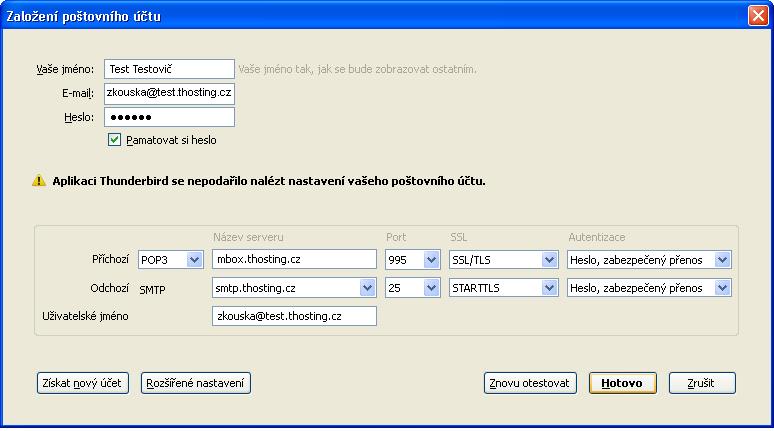Screen dimensions: 774x431
Task: Expand the incoming port 995 dropdown
Action: click(x=412, y=260)
